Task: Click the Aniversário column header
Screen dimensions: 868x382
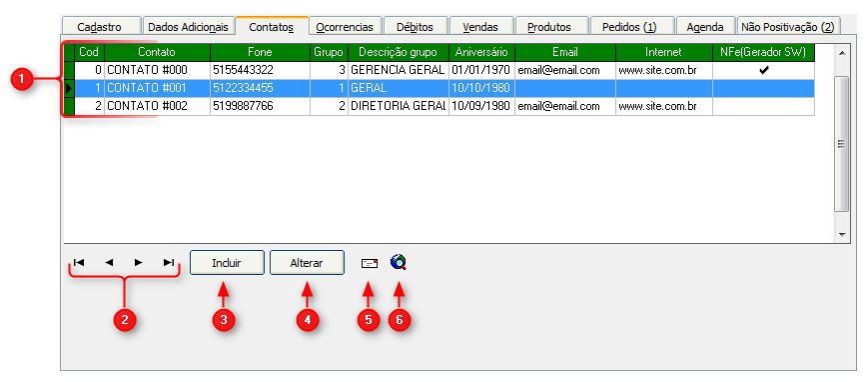Action: (x=481, y=52)
